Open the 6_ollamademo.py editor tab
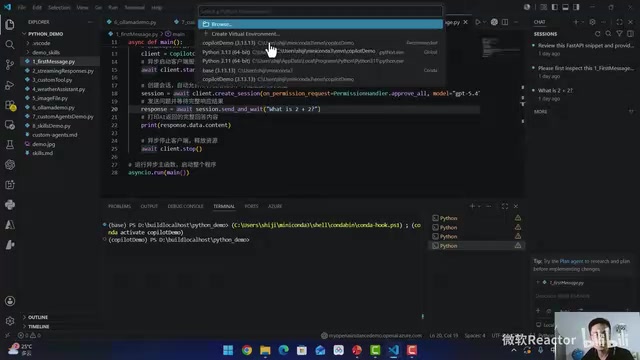Image resolution: width=640 pixels, height=360 pixels. pyautogui.click(x=135, y=22)
